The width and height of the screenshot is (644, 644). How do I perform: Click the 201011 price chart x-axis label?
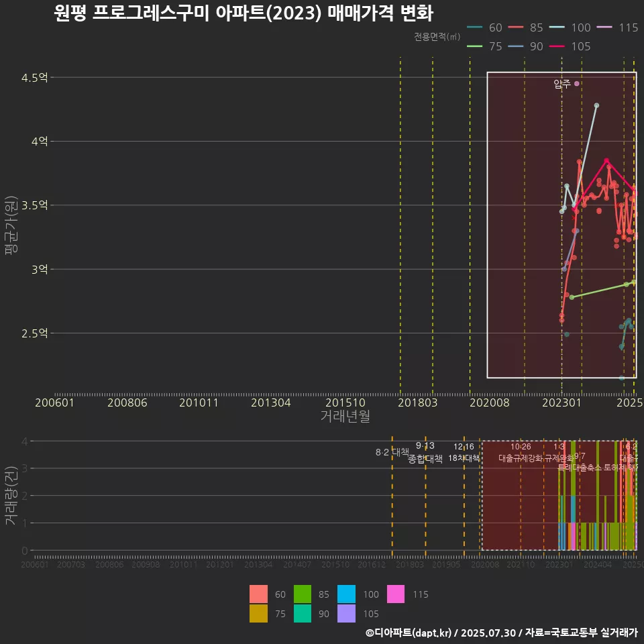(x=199, y=402)
